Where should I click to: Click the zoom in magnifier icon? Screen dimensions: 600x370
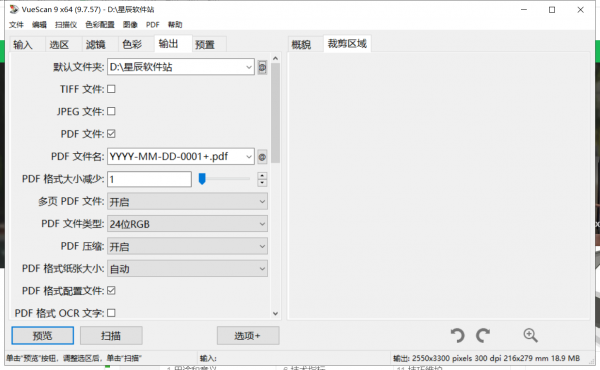click(x=530, y=335)
